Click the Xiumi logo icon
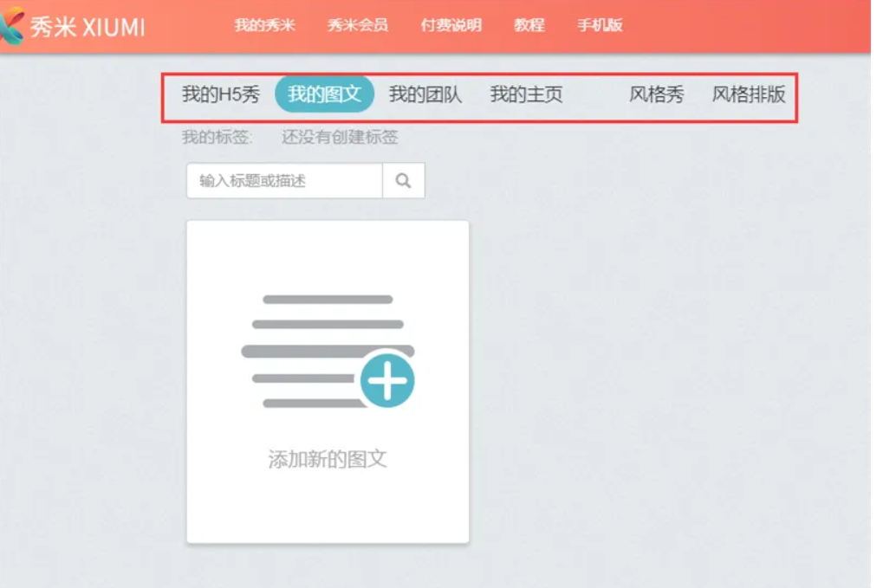This screenshot has width=883, height=588. (11, 25)
